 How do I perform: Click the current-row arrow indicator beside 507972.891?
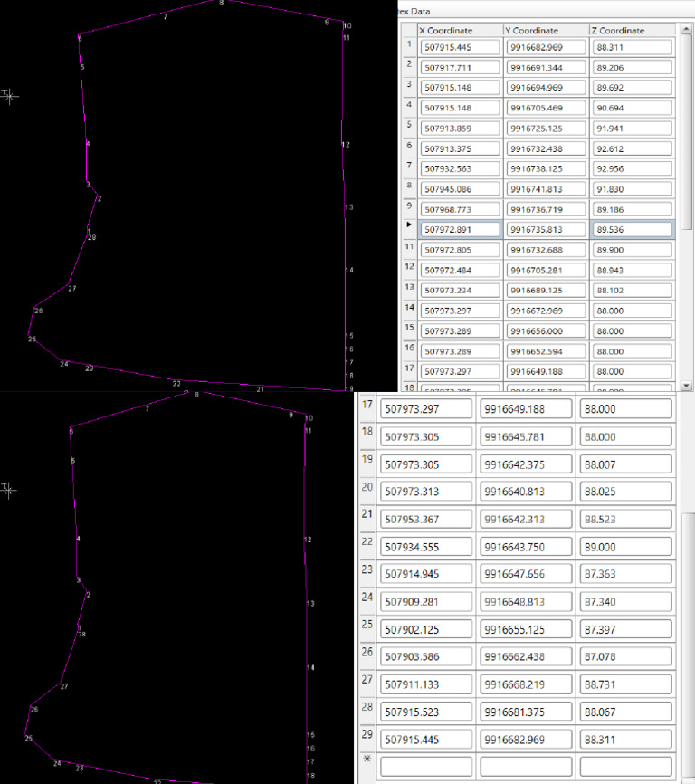pos(409,225)
